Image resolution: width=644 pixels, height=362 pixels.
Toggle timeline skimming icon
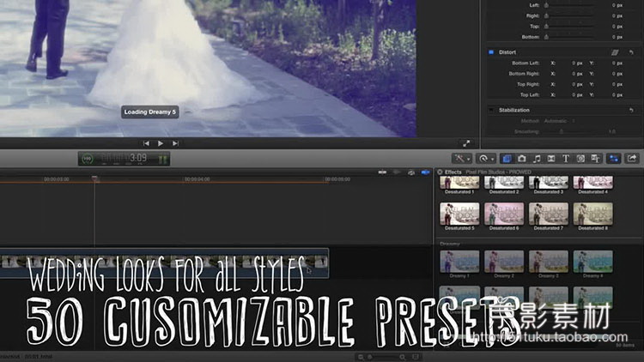[x=382, y=172]
